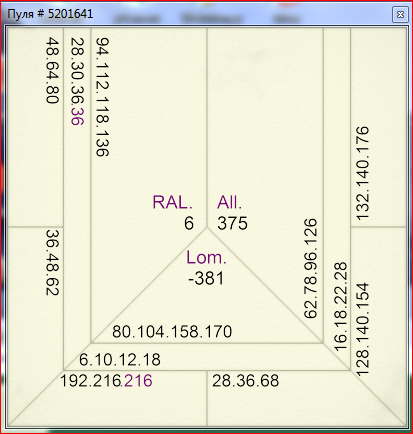This screenshot has width=413, height=434.
Task: Click the 192.216.216 score entry
Action: 106,381
